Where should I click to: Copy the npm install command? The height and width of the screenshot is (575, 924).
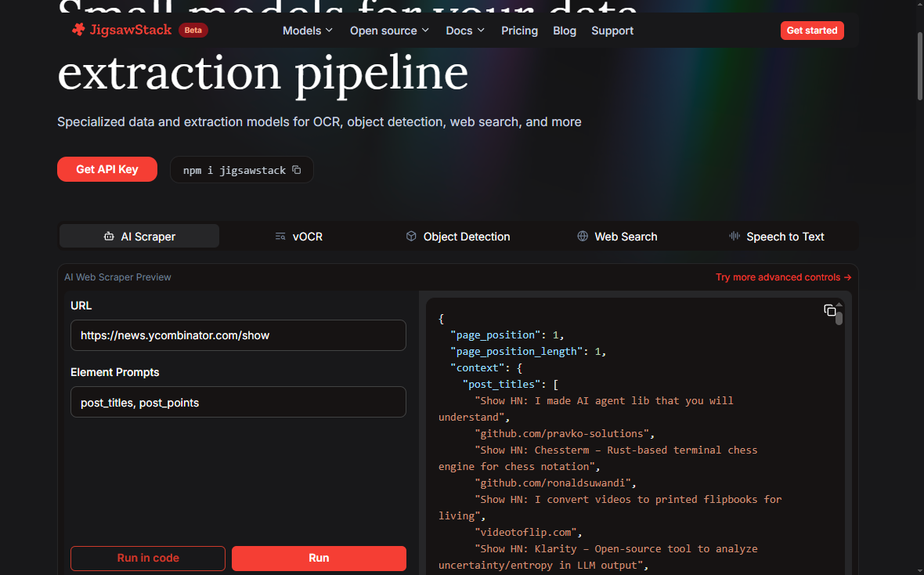[x=296, y=170]
